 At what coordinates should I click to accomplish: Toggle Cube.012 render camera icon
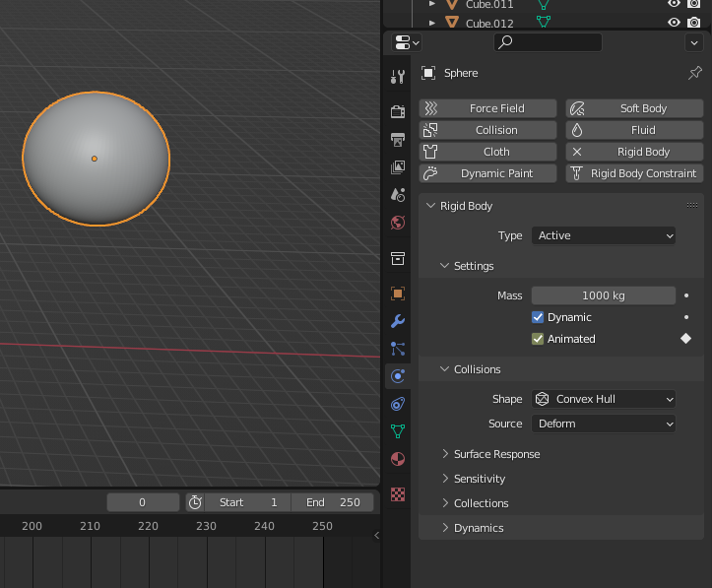693,23
